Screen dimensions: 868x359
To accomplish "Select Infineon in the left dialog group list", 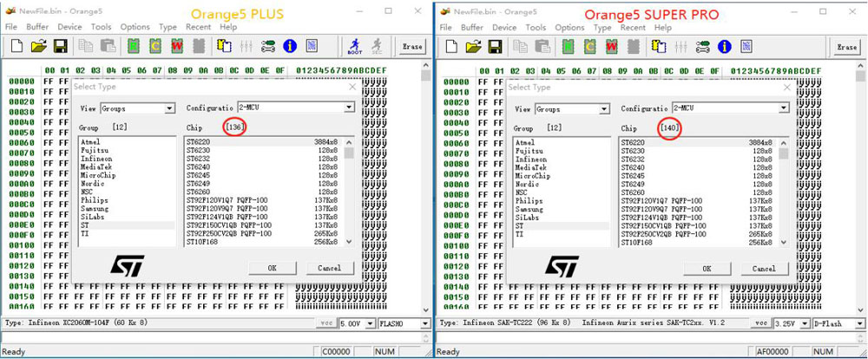I will coord(96,159).
